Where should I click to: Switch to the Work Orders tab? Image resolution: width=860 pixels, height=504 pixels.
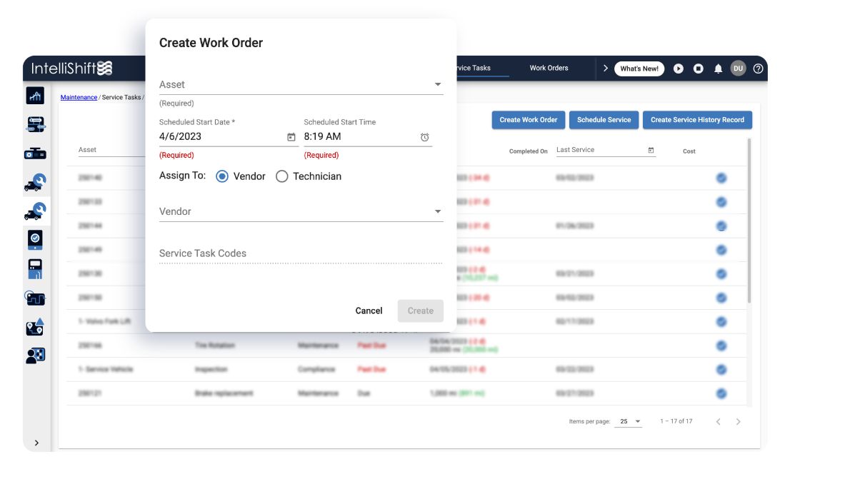click(x=549, y=68)
